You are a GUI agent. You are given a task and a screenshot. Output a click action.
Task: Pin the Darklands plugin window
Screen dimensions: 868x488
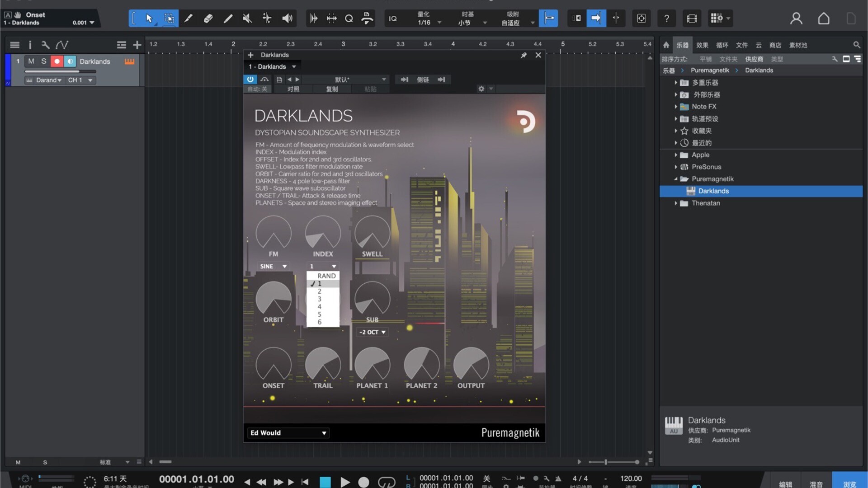point(524,55)
